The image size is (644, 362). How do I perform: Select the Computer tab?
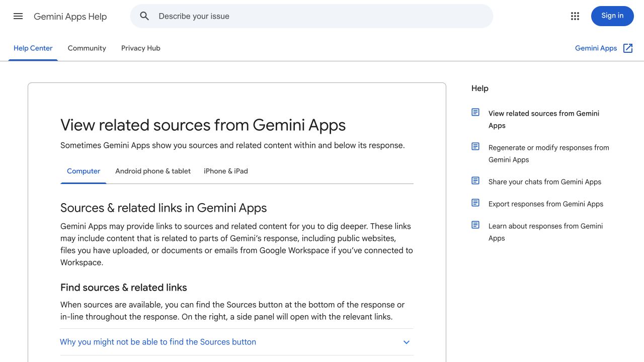tap(84, 171)
